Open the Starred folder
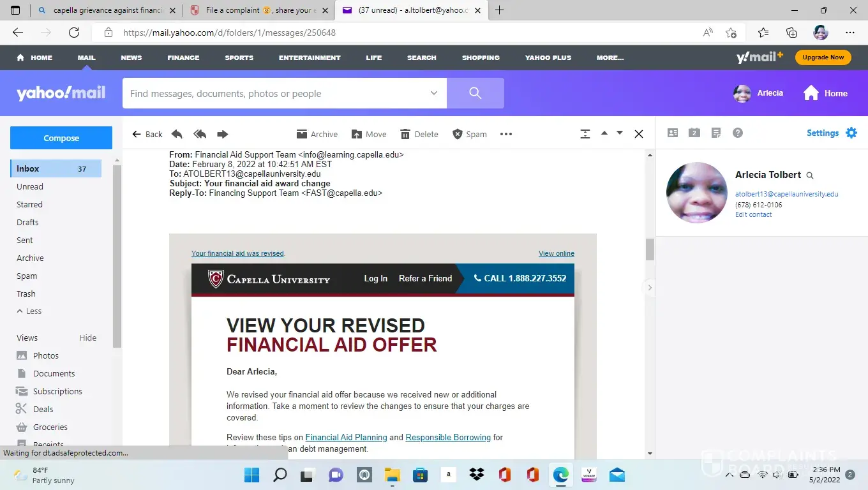Screen dimensions: 868x490 click(29, 204)
